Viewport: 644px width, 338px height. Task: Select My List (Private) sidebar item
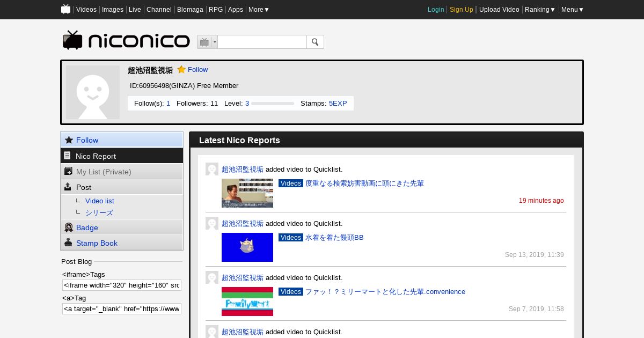click(122, 171)
